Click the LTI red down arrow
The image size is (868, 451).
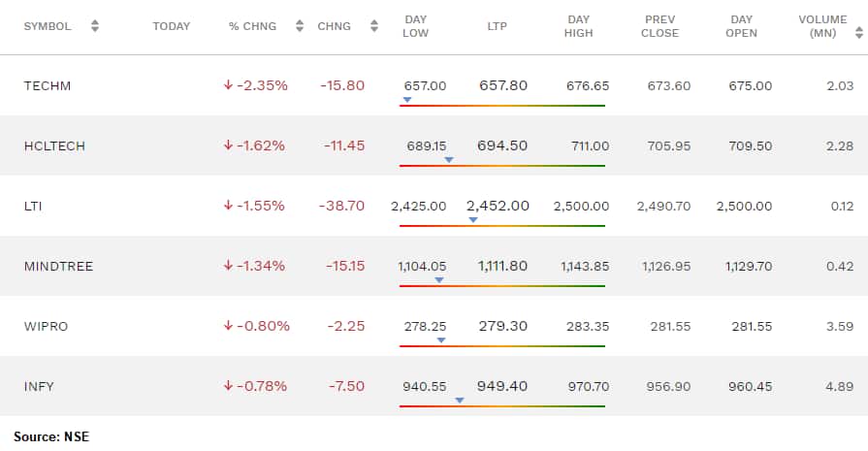[228, 206]
